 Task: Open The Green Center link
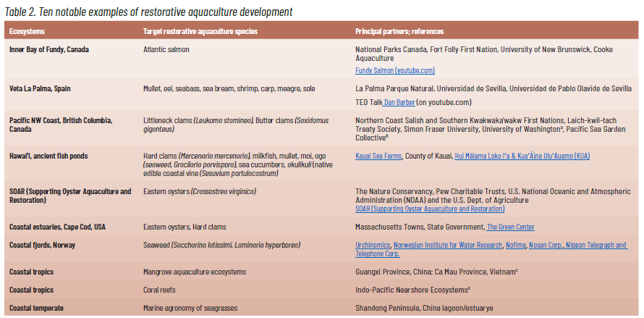pos(510,227)
